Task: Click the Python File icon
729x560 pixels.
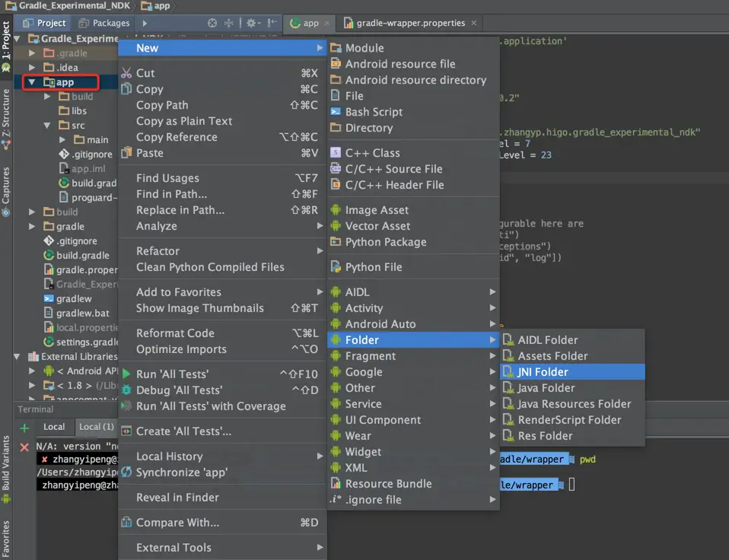Action: click(x=336, y=267)
